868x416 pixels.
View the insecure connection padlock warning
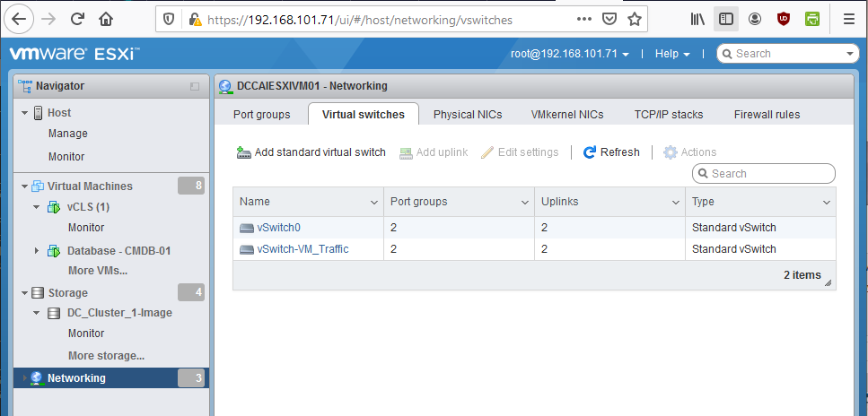tap(195, 20)
